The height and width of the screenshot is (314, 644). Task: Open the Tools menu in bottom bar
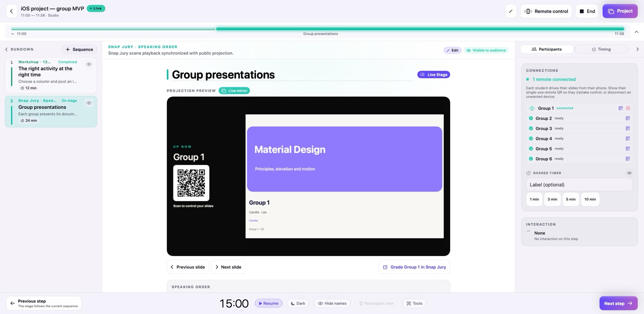(414, 303)
